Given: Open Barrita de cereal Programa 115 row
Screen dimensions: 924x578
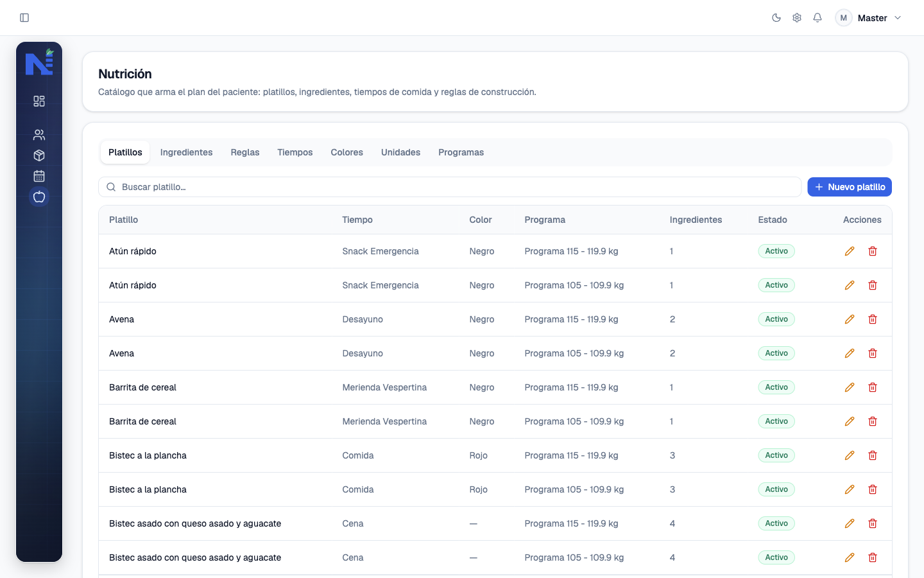Looking at the screenshot, I should [x=495, y=387].
